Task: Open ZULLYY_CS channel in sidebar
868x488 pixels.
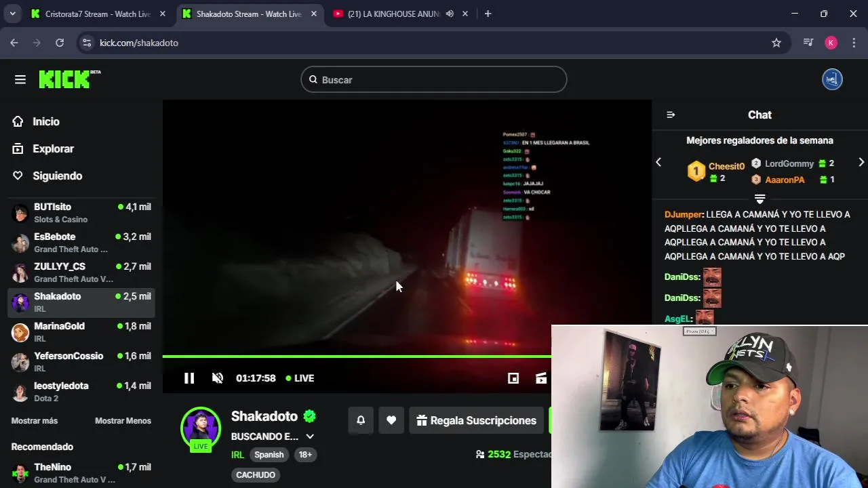Action: [x=81, y=272]
